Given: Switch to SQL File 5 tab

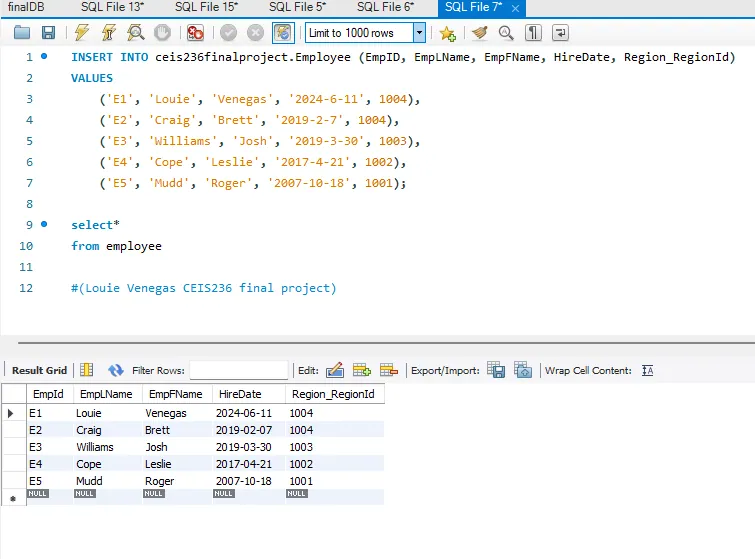Looking at the screenshot, I should (297, 7).
